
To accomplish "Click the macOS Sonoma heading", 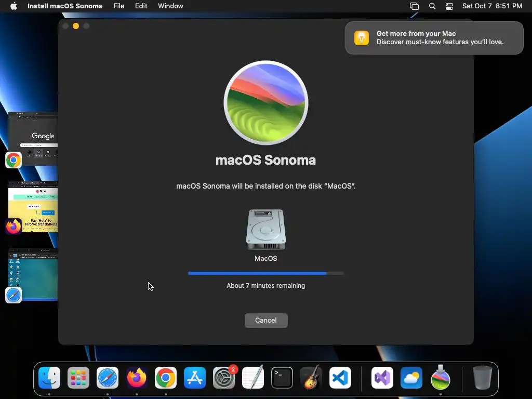I will pos(265,160).
